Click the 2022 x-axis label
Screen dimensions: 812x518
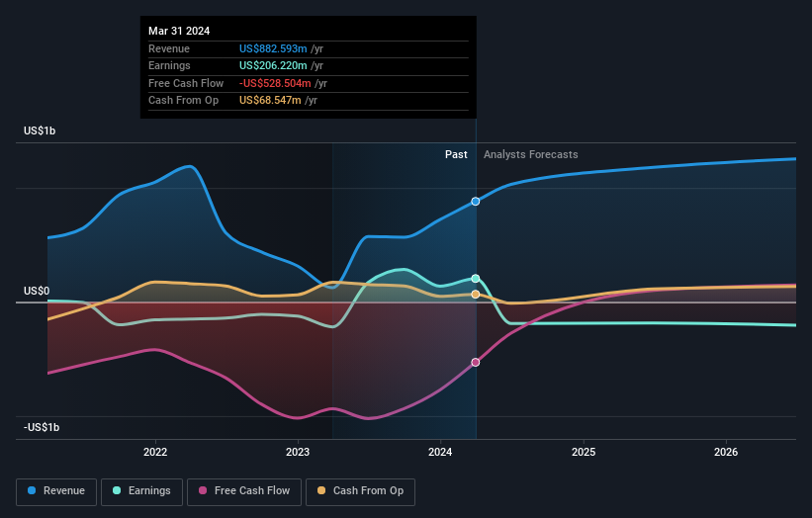click(x=155, y=452)
